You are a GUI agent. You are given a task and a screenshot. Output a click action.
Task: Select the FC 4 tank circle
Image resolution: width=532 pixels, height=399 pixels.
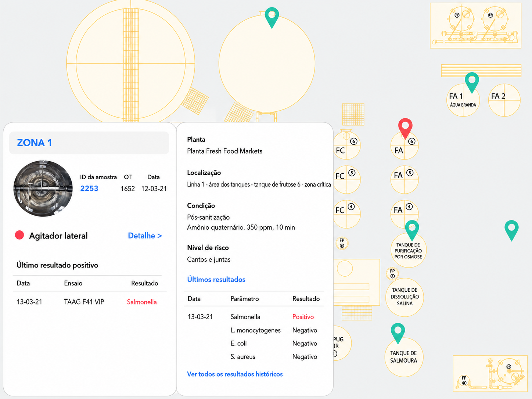pos(346,214)
